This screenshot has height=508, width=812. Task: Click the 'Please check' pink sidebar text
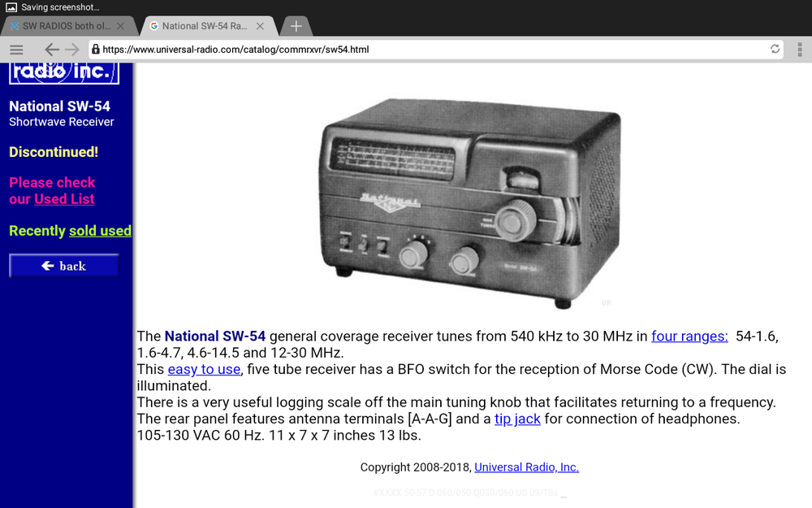pyautogui.click(x=52, y=182)
